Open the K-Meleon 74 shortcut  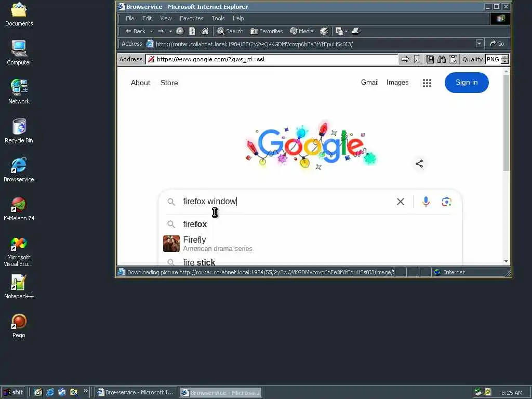[19, 209]
